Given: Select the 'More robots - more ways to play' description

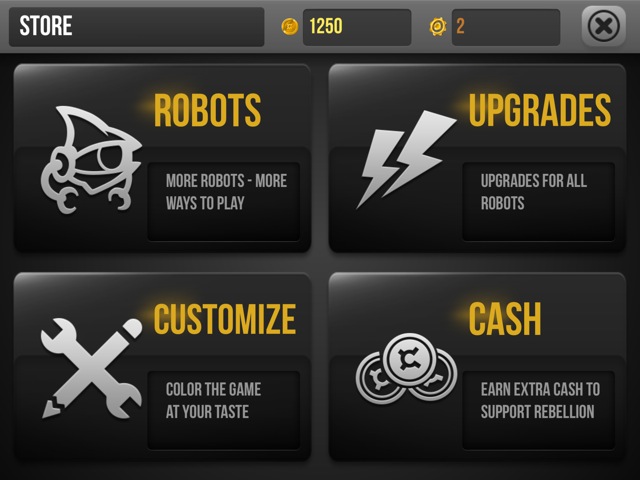Looking at the screenshot, I should pos(226,192).
